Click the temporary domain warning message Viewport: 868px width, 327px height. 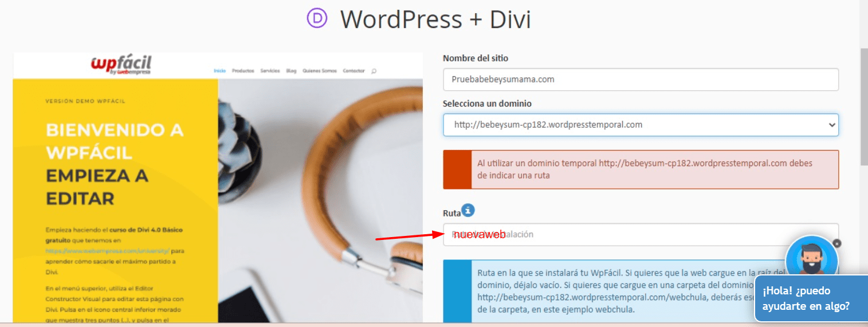click(641, 170)
